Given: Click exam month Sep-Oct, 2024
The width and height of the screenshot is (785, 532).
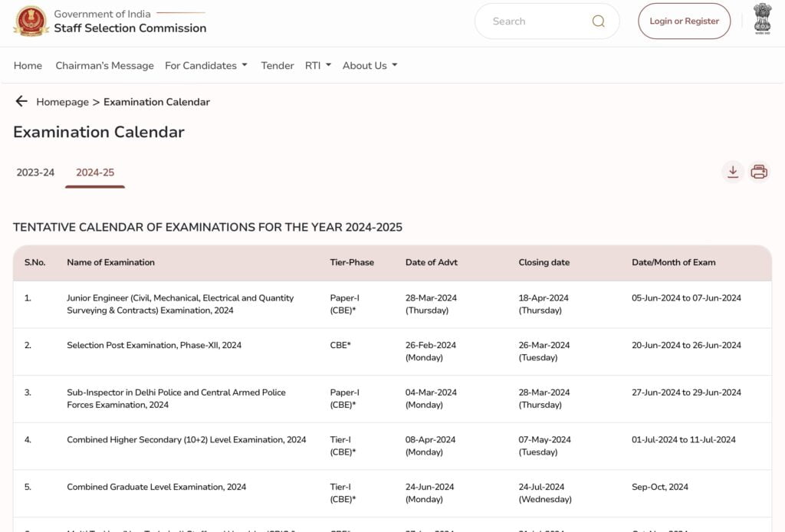Looking at the screenshot, I should tap(660, 487).
